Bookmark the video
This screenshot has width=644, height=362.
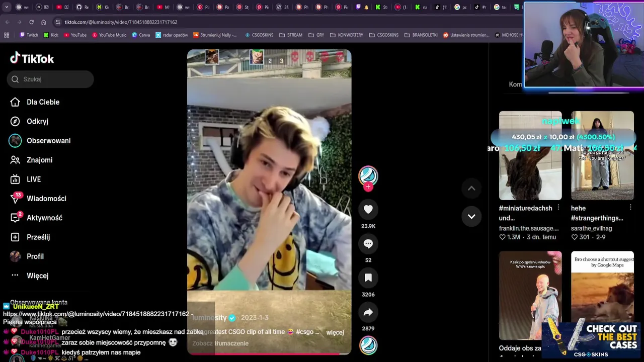[368, 278]
